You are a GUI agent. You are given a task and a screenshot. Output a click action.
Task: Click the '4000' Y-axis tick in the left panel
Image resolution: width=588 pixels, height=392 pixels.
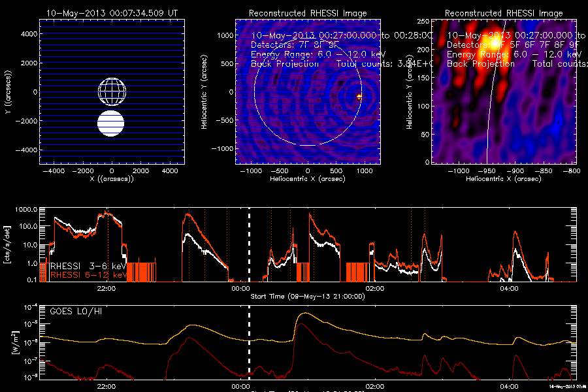point(29,34)
